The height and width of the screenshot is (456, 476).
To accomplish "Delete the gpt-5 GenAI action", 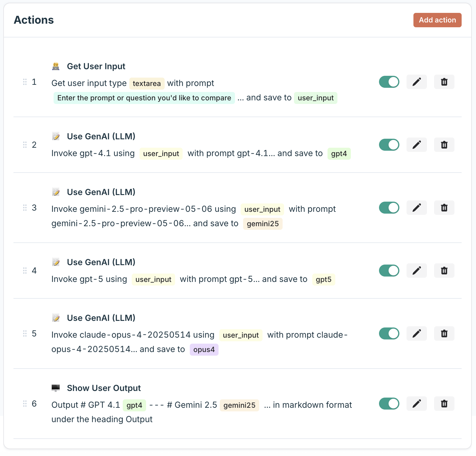I will pyautogui.click(x=444, y=271).
